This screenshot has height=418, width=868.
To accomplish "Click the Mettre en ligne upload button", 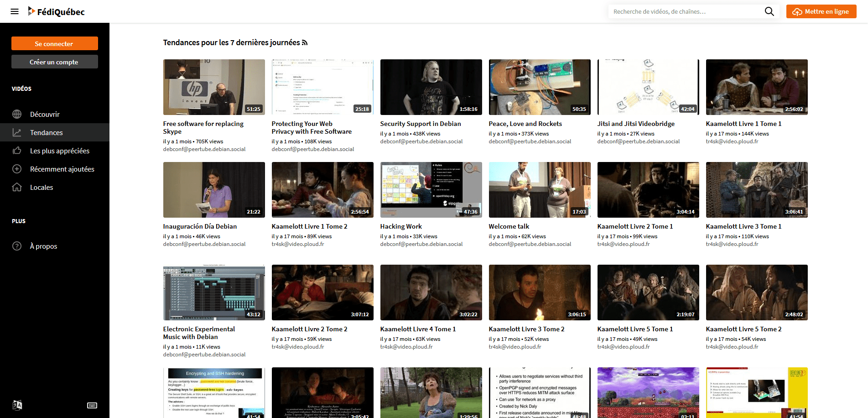I will point(821,11).
